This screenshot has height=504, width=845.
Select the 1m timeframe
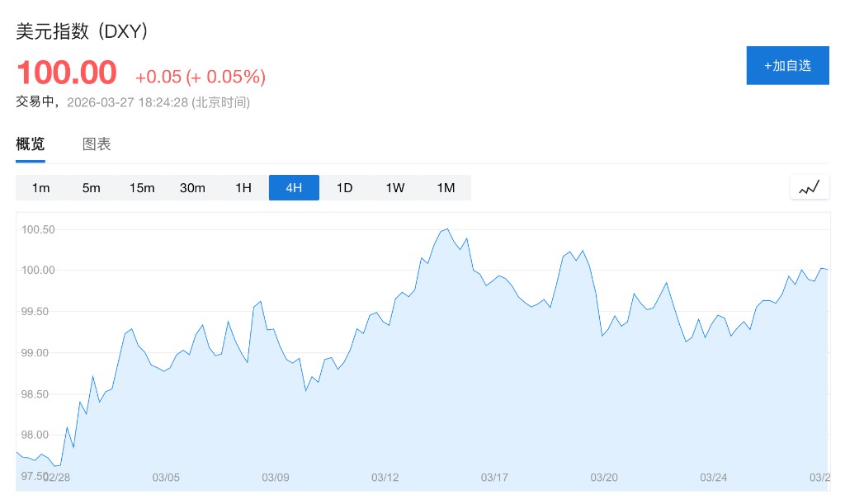coord(40,188)
